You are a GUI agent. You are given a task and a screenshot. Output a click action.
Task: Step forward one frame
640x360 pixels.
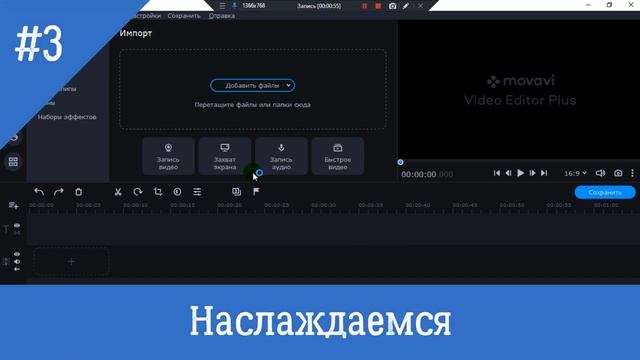point(532,173)
